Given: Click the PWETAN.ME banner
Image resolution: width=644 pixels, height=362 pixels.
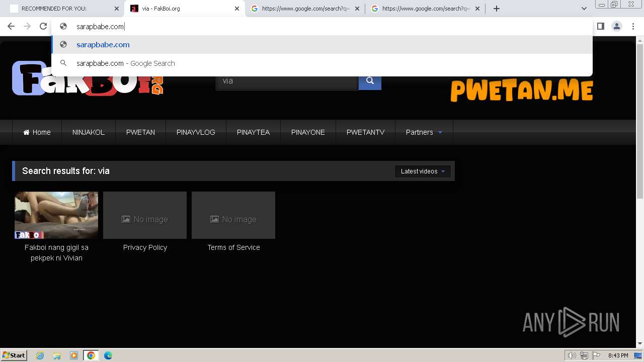Looking at the screenshot, I should pos(522,90).
